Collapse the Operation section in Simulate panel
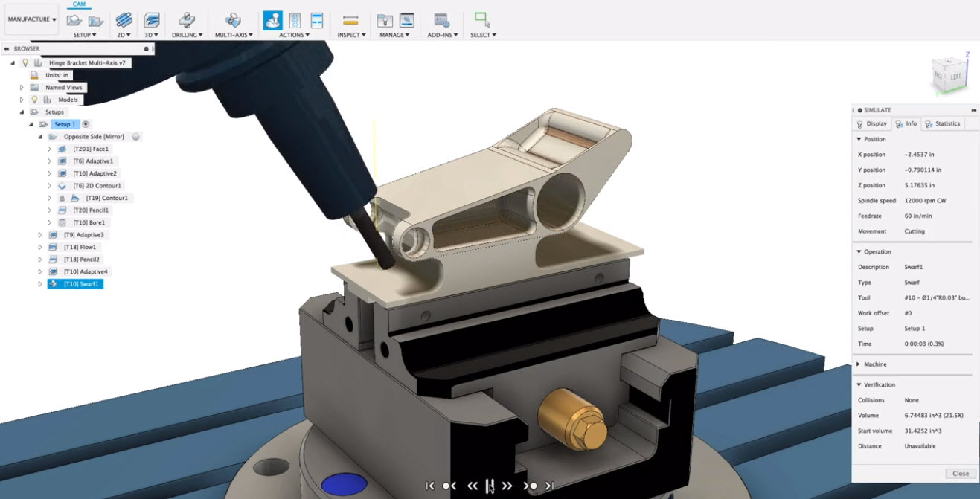This screenshot has height=499, width=980. (859, 252)
